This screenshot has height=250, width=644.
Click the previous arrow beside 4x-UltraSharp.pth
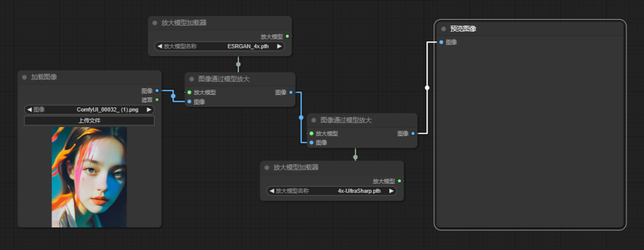coord(270,191)
